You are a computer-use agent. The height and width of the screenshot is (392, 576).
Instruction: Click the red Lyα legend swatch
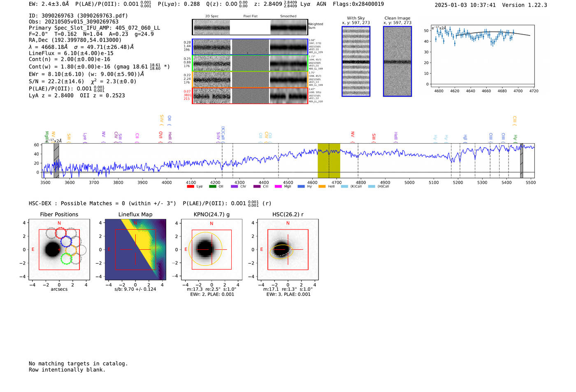(190, 186)
